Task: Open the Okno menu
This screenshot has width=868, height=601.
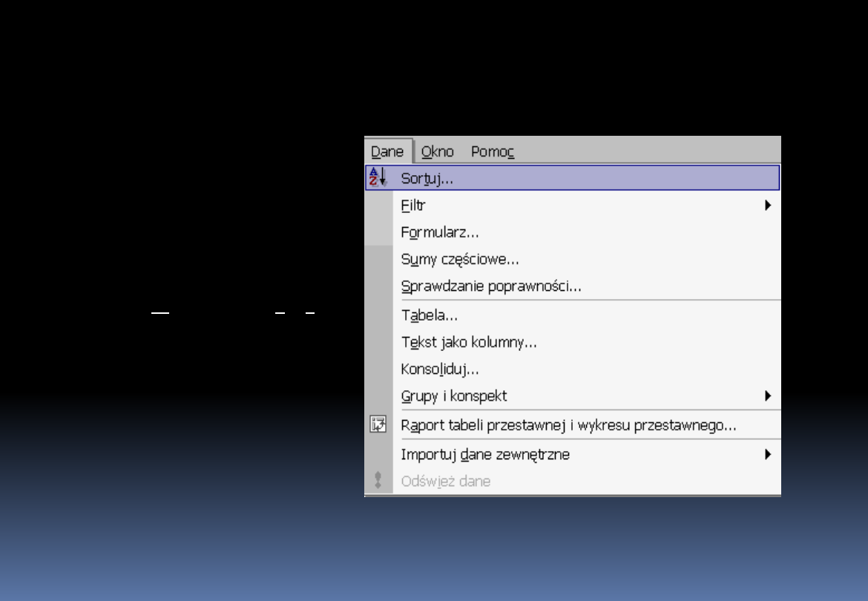Action: tap(437, 151)
